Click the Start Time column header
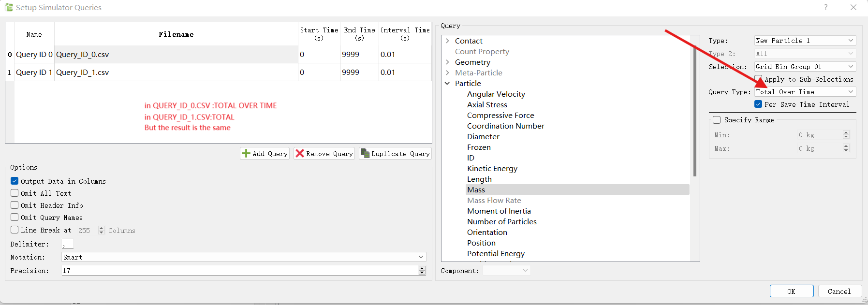Image resolution: width=868 pixels, height=305 pixels. [319, 34]
